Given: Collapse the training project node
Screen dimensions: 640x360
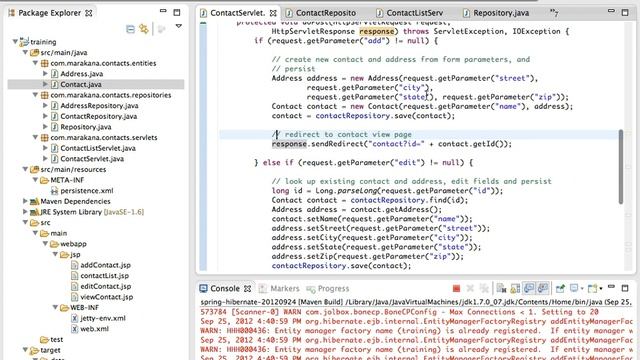Looking at the screenshot, I should [x=15, y=42].
